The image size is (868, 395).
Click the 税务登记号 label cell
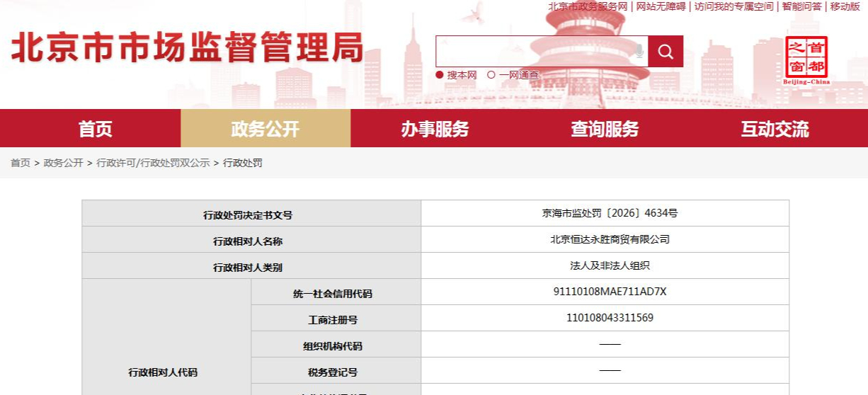pyautogui.click(x=336, y=371)
